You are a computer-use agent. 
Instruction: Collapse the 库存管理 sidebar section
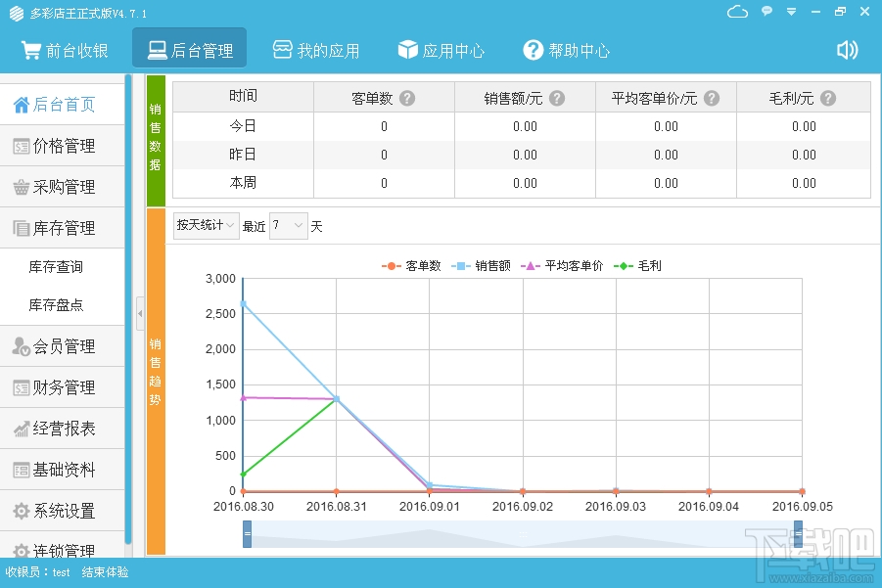(x=62, y=228)
